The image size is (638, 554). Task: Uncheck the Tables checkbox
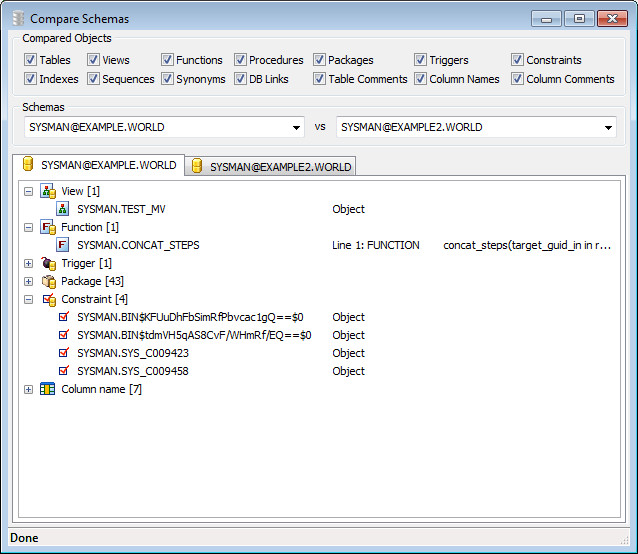[30, 59]
